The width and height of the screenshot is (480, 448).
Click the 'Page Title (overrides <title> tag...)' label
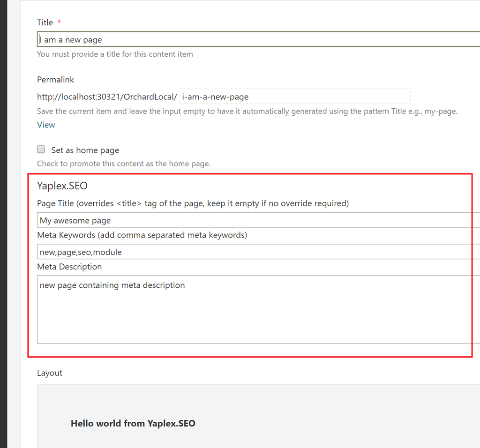(x=193, y=203)
